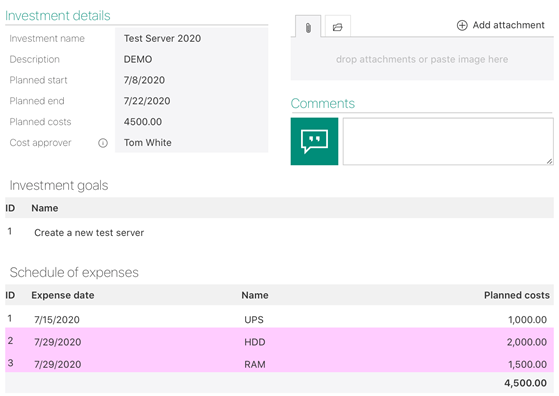Click the HDD expense row name

[255, 342]
